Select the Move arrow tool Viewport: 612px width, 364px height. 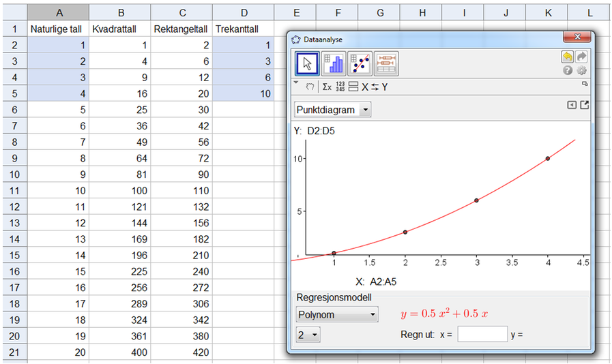pos(307,63)
